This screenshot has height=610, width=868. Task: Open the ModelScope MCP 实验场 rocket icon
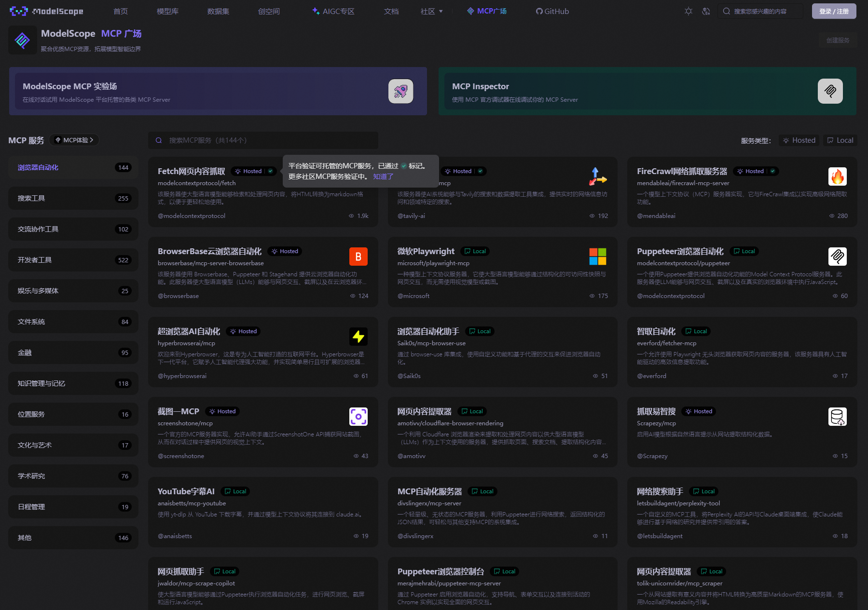click(400, 91)
